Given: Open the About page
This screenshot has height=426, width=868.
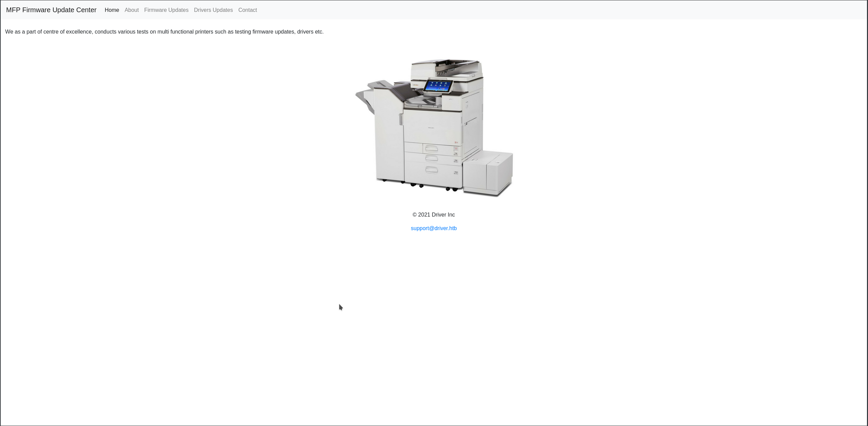Looking at the screenshot, I should [131, 10].
